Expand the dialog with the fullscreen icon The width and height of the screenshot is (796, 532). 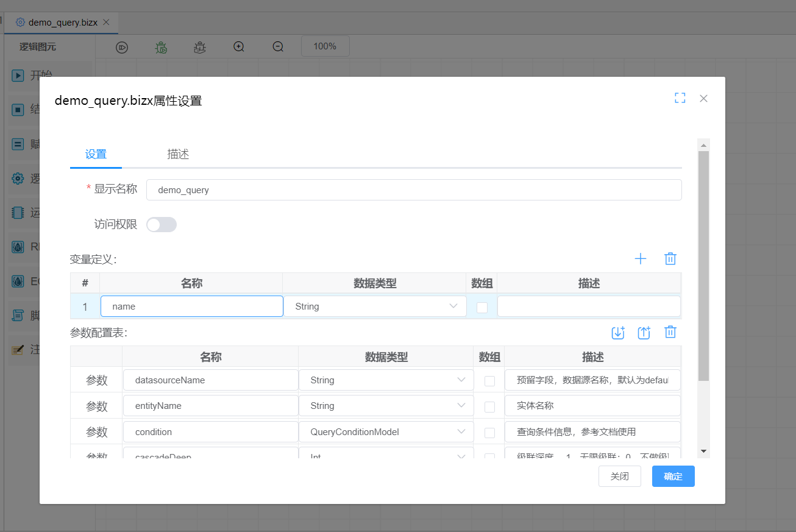tap(680, 98)
